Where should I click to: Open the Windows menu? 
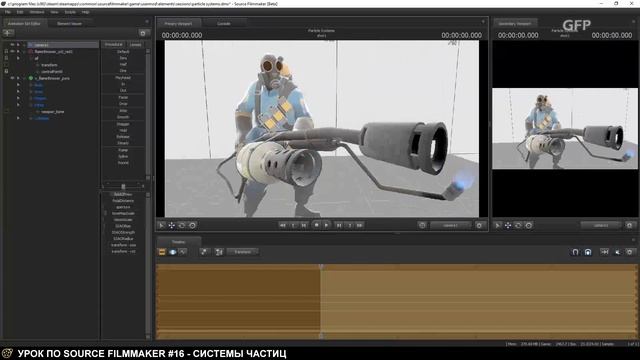point(37,12)
